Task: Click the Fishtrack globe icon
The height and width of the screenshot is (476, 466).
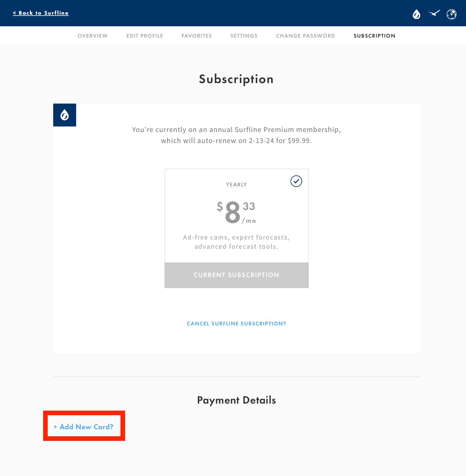Action: (452, 14)
